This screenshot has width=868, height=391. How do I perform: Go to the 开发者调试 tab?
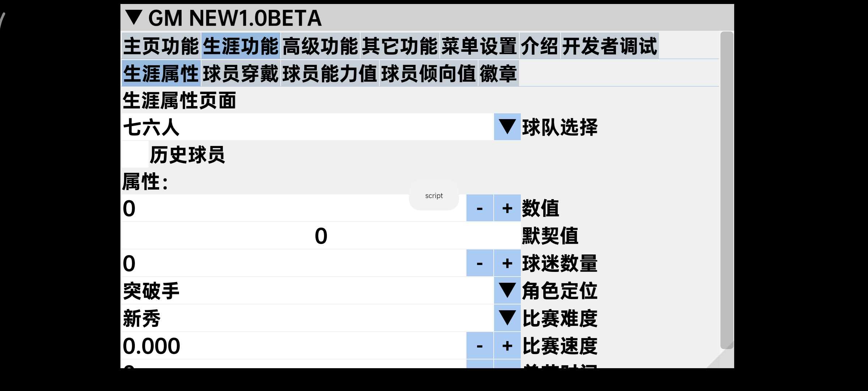[x=609, y=46]
